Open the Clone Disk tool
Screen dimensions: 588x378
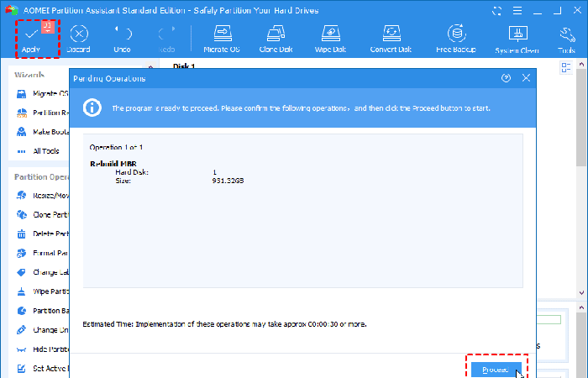pyautogui.click(x=276, y=39)
